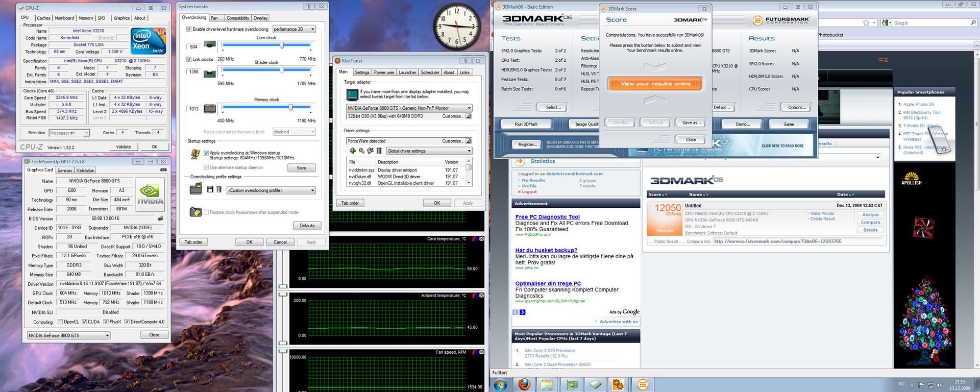The image size is (980, 392).
Task: Click the Compare link URL field
Action: 798,241
